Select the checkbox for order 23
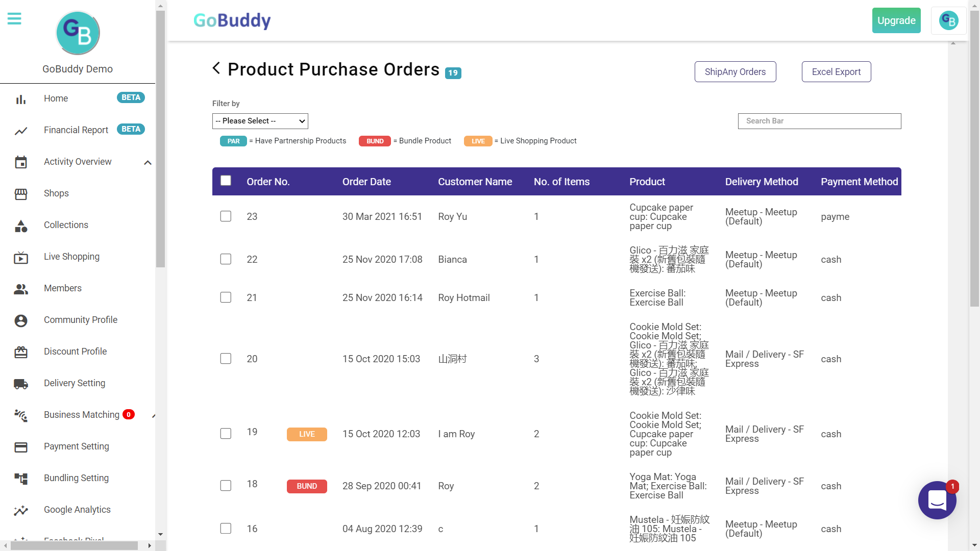The width and height of the screenshot is (980, 551). click(x=226, y=216)
